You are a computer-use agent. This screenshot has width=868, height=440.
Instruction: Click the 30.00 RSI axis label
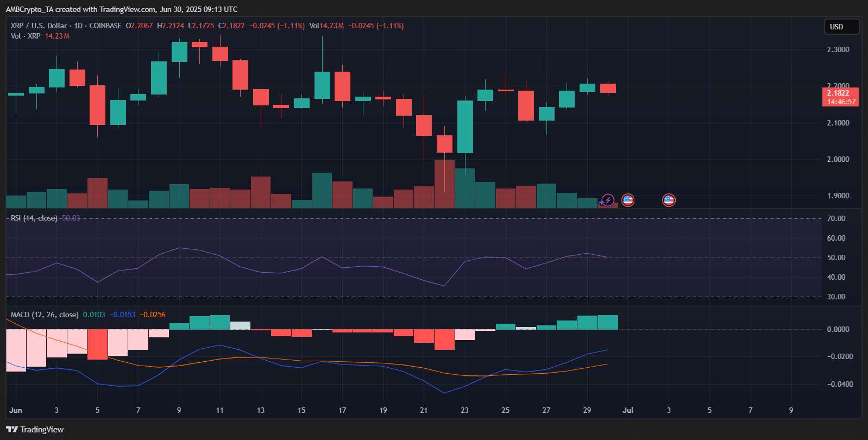[836, 297]
